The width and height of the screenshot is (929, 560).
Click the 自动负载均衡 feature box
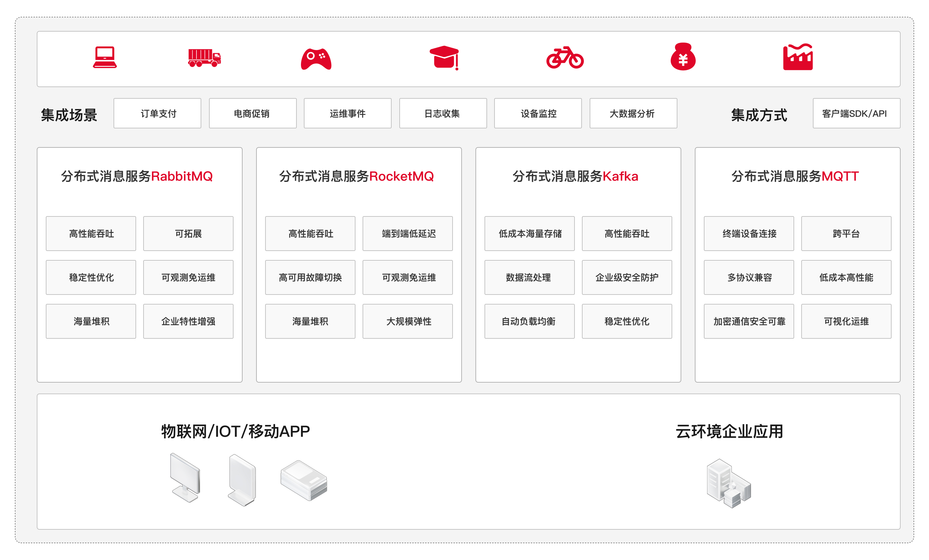click(x=530, y=321)
